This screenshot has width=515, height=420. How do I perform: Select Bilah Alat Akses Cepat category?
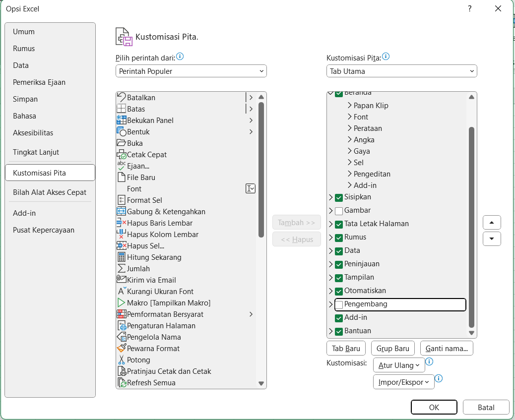coord(50,192)
